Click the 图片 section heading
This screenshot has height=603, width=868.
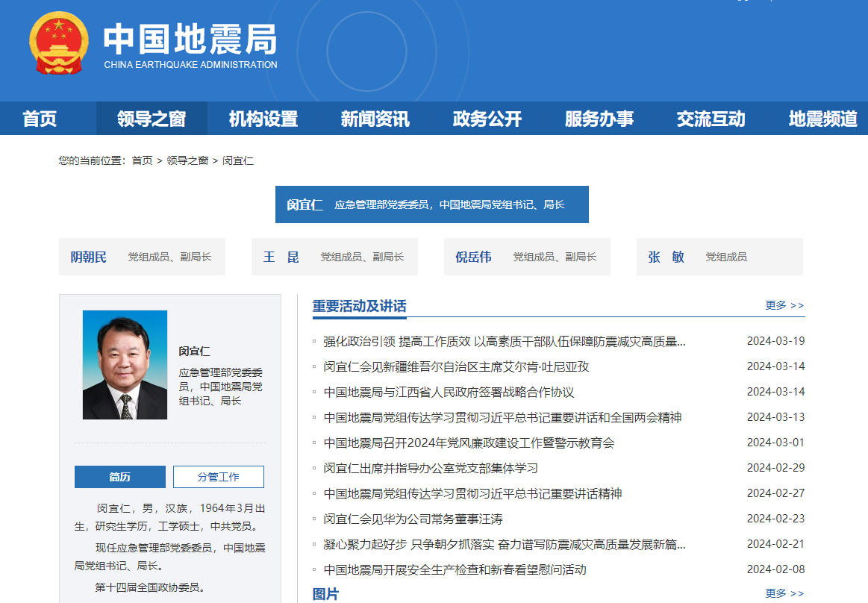[325, 594]
